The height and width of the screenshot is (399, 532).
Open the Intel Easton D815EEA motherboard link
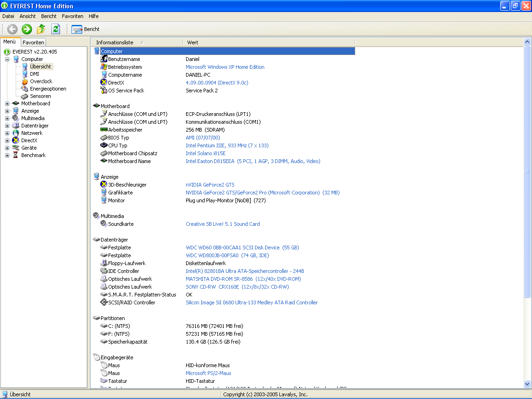coord(253,161)
